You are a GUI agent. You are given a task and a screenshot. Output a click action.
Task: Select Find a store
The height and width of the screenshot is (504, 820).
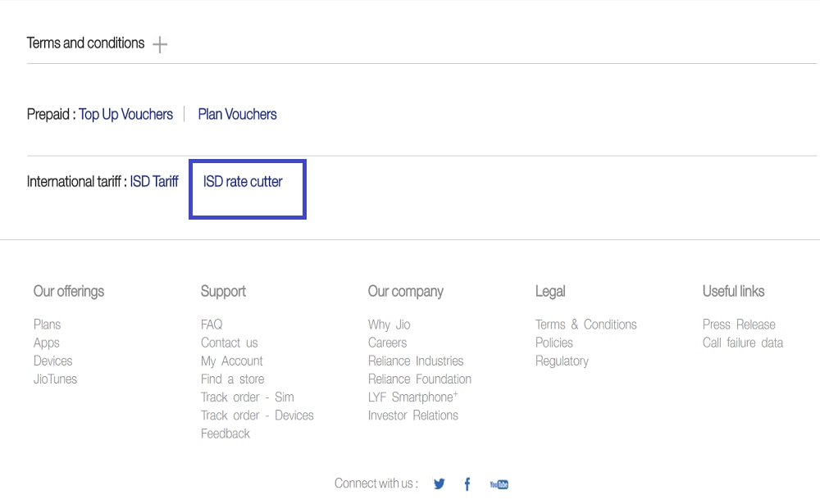coord(232,379)
